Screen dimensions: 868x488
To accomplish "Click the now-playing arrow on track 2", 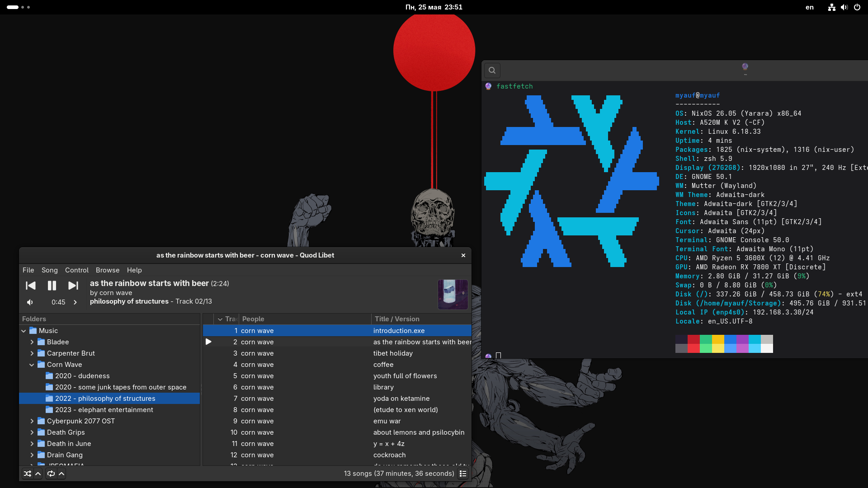I will (x=208, y=342).
